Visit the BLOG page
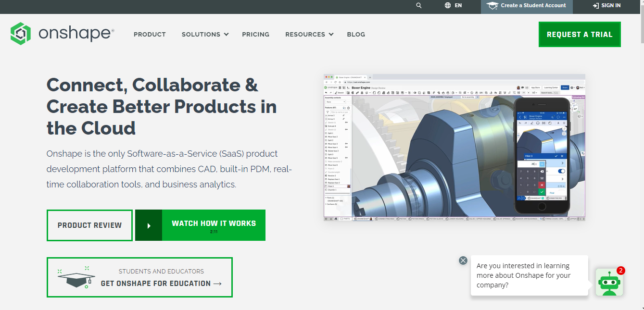The image size is (644, 310). (x=356, y=35)
